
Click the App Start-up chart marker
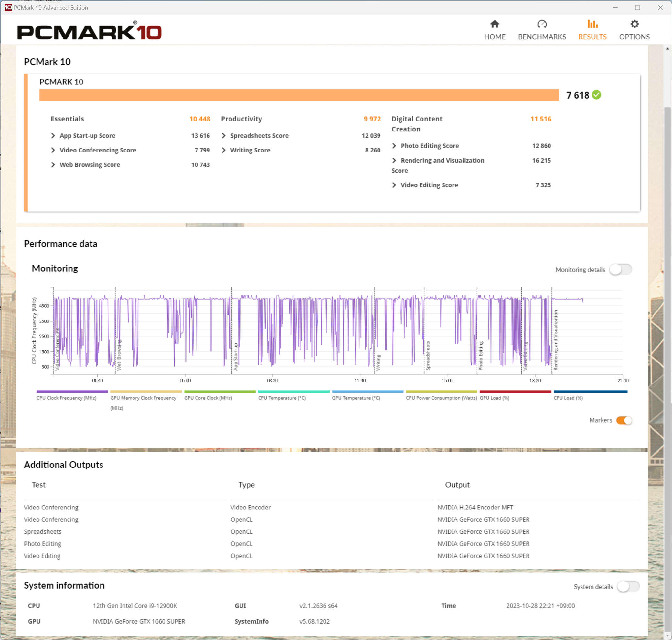point(236,357)
